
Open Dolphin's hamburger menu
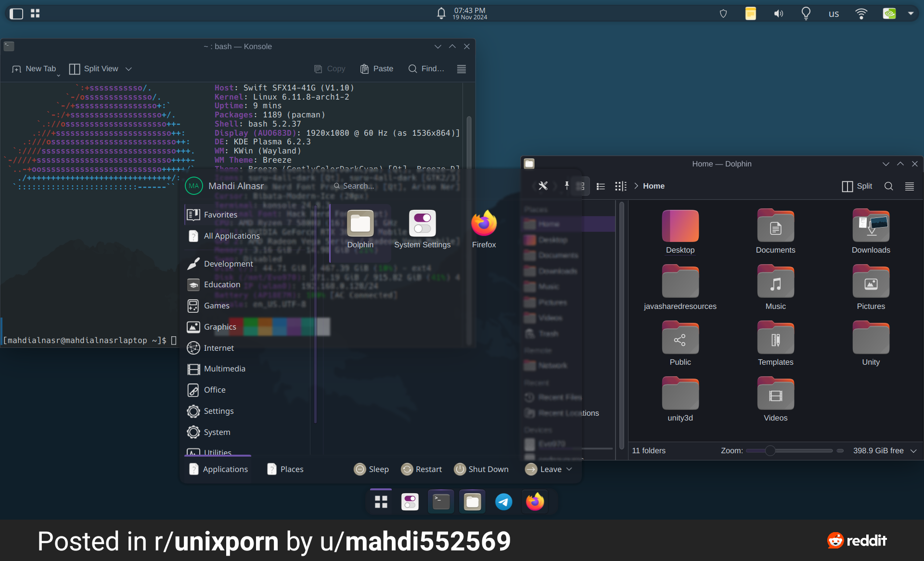[x=909, y=186]
